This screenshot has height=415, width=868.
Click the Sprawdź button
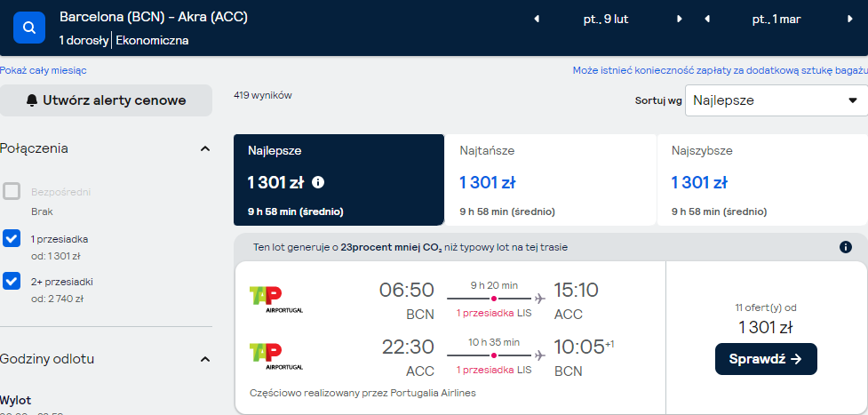[766, 359]
